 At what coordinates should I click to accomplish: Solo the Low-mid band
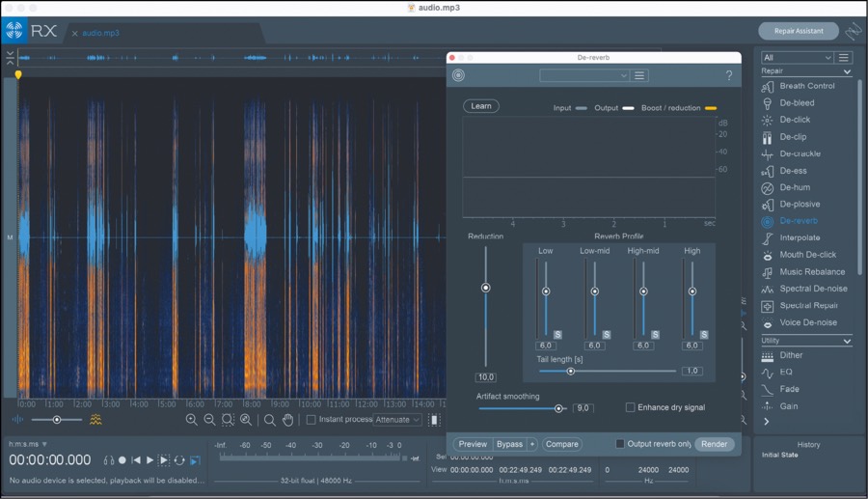[x=607, y=335]
